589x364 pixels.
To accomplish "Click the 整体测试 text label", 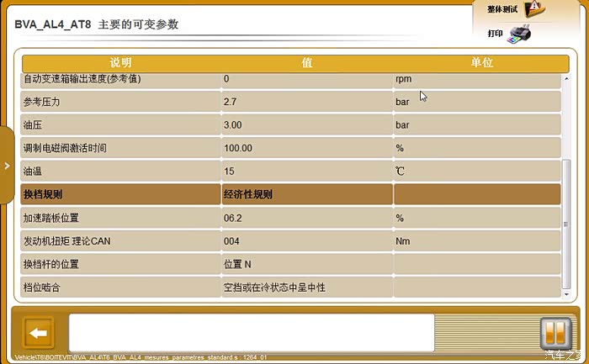I will point(501,9).
